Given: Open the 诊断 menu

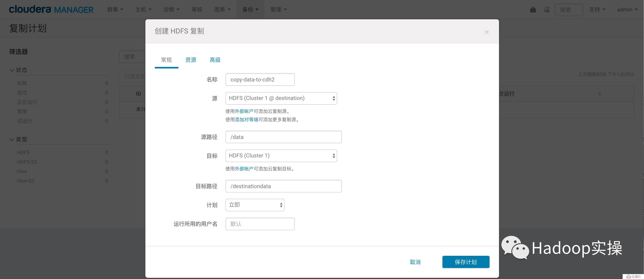Looking at the screenshot, I should 171,9.
